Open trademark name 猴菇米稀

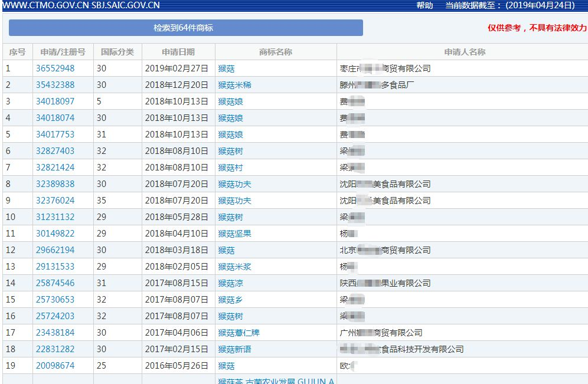coord(234,85)
